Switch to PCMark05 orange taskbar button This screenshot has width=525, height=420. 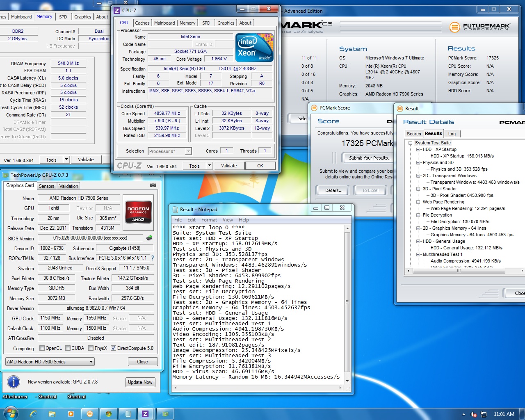click(90, 414)
